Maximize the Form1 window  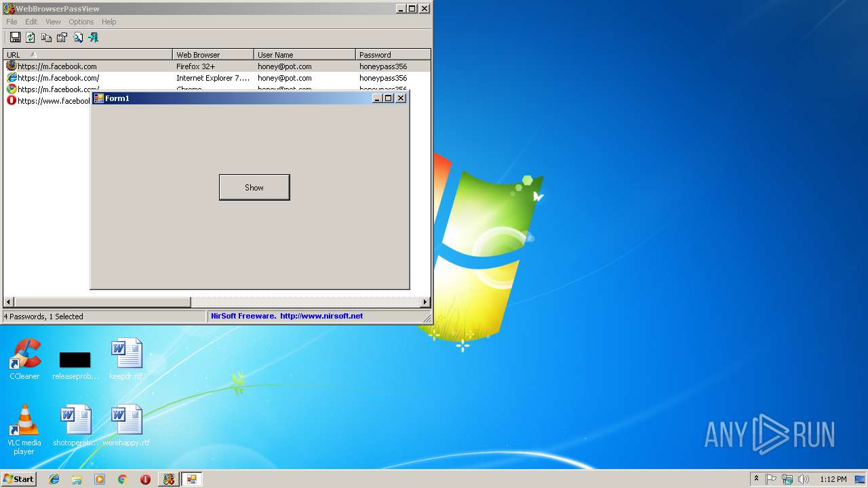tap(389, 98)
